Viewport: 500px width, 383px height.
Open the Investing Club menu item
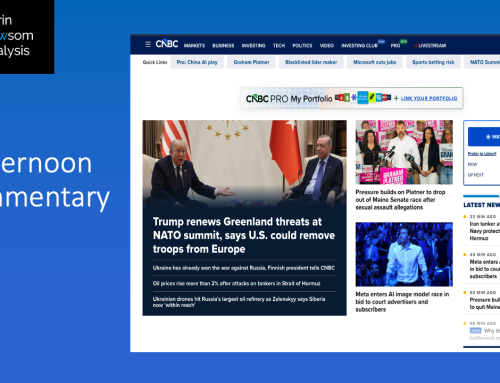pos(359,46)
